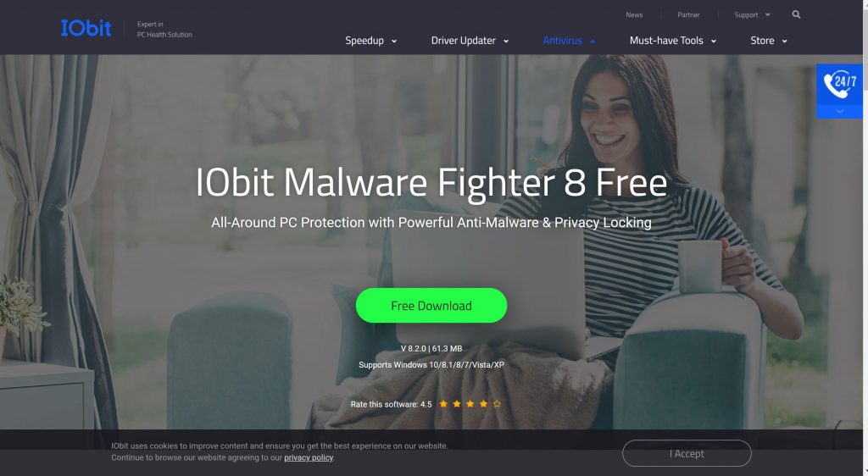868x476 pixels.
Task: Open the Must-have Tools dropdown
Action: coord(672,41)
